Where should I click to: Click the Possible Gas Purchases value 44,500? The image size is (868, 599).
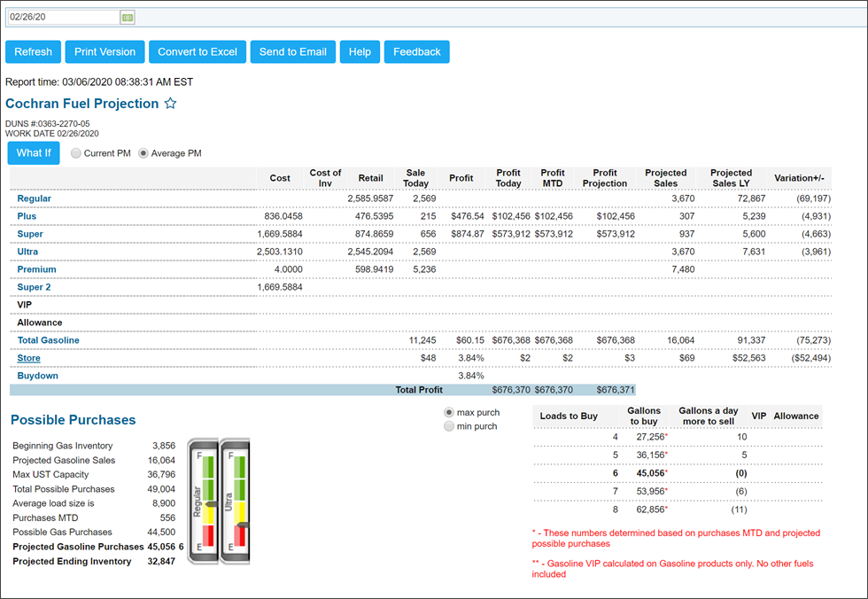pyautogui.click(x=161, y=533)
